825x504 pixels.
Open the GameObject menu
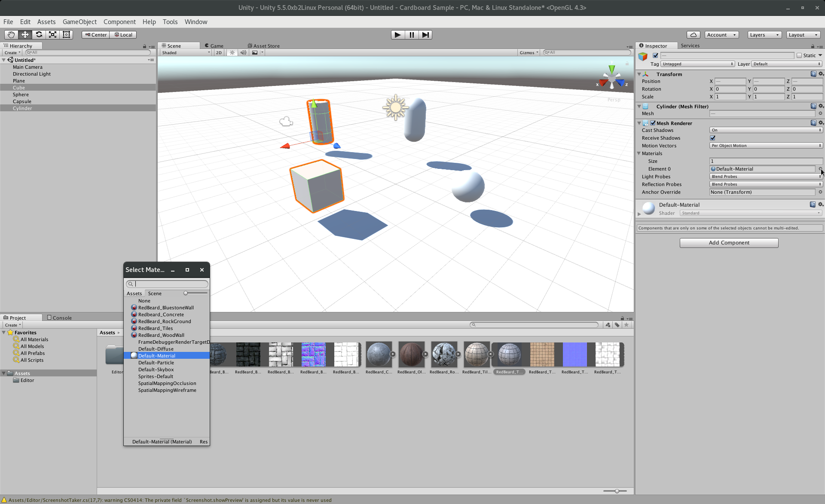79,22
